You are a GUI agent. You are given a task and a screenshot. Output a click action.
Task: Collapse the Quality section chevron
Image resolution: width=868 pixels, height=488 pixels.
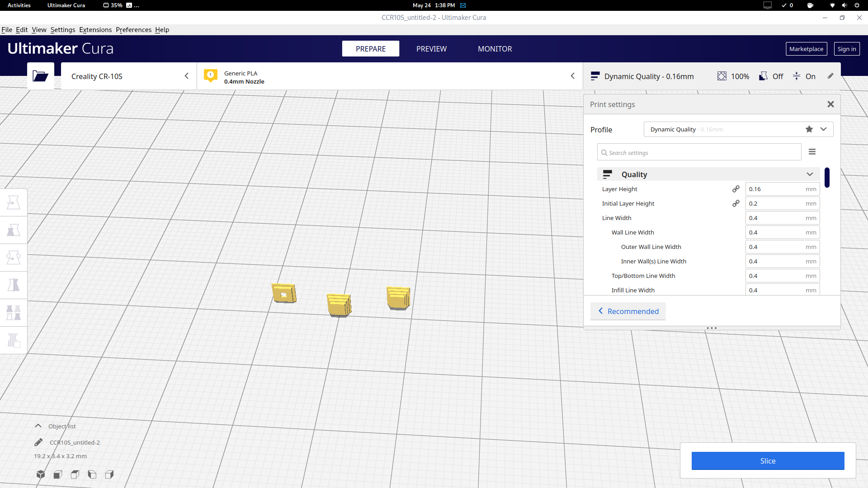(x=810, y=174)
